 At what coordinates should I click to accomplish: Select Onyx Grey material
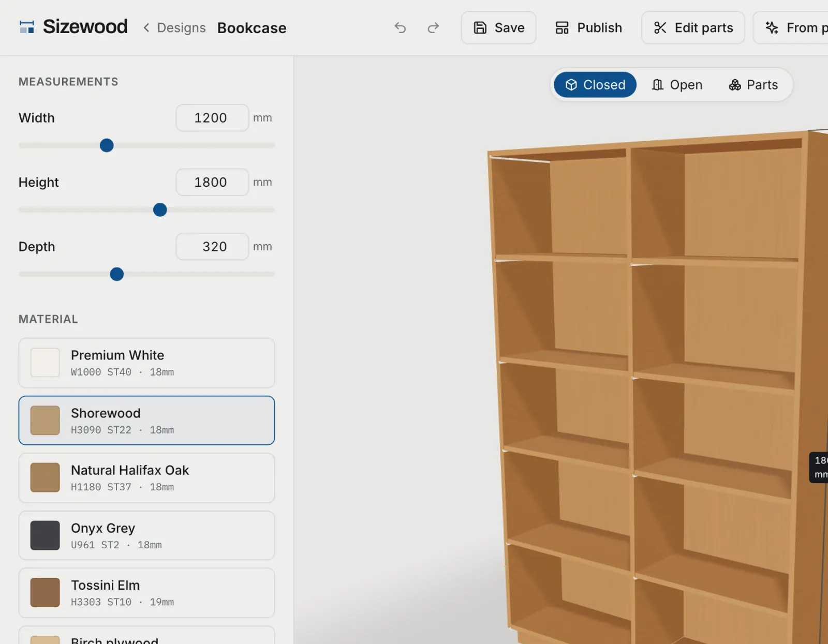pyautogui.click(x=146, y=535)
